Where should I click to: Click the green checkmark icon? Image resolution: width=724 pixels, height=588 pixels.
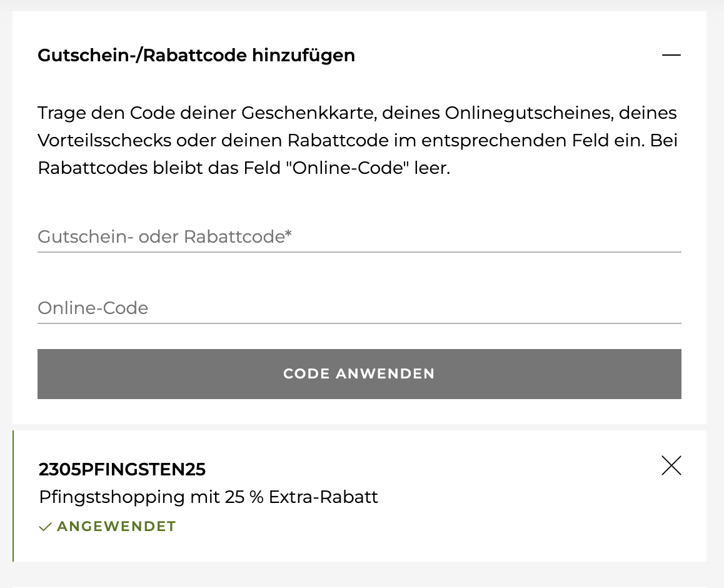pos(45,527)
